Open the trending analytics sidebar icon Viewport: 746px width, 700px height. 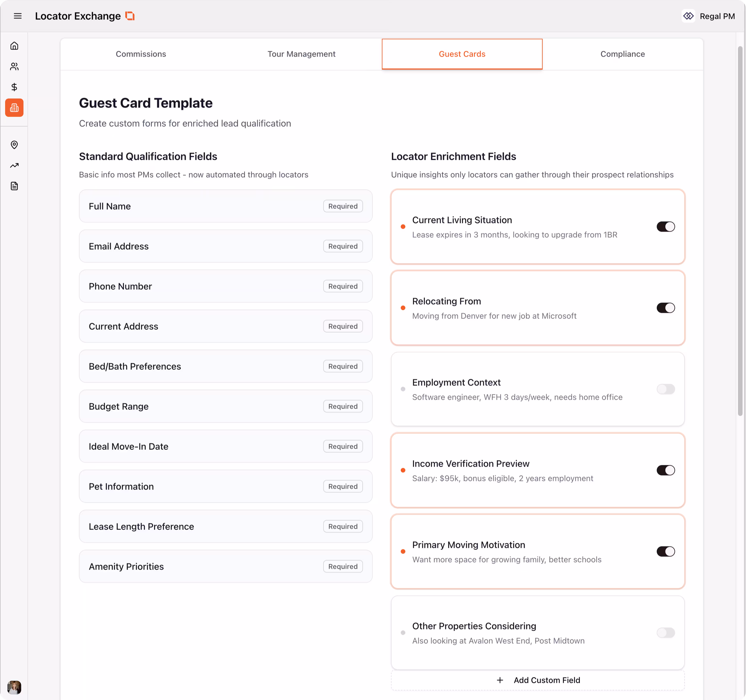tap(14, 165)
